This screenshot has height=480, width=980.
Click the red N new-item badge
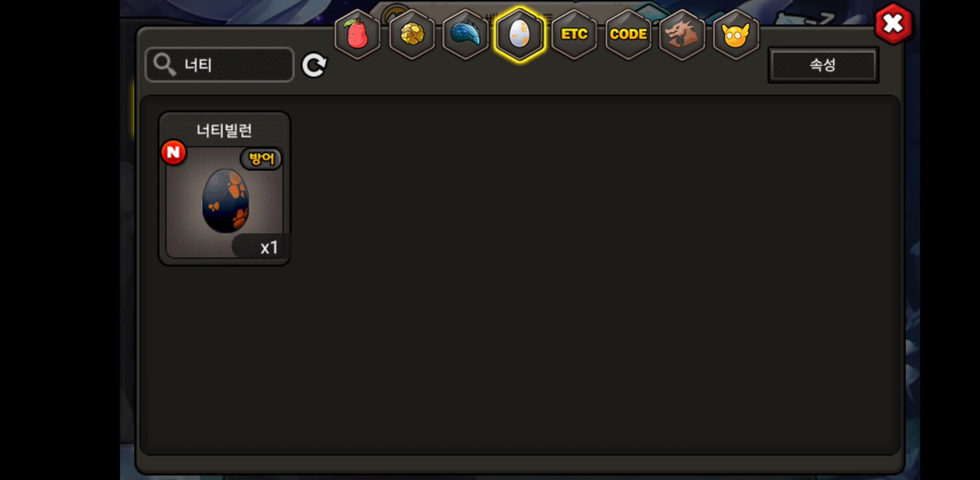click(x=173, y=152)
